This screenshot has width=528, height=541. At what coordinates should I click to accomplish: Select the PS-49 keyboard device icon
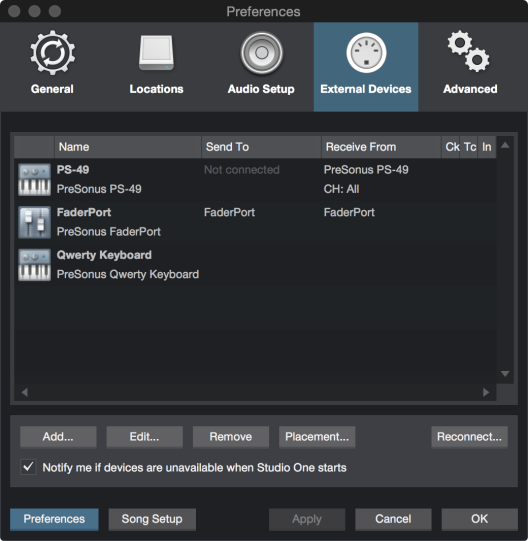(x=35, y=179)
